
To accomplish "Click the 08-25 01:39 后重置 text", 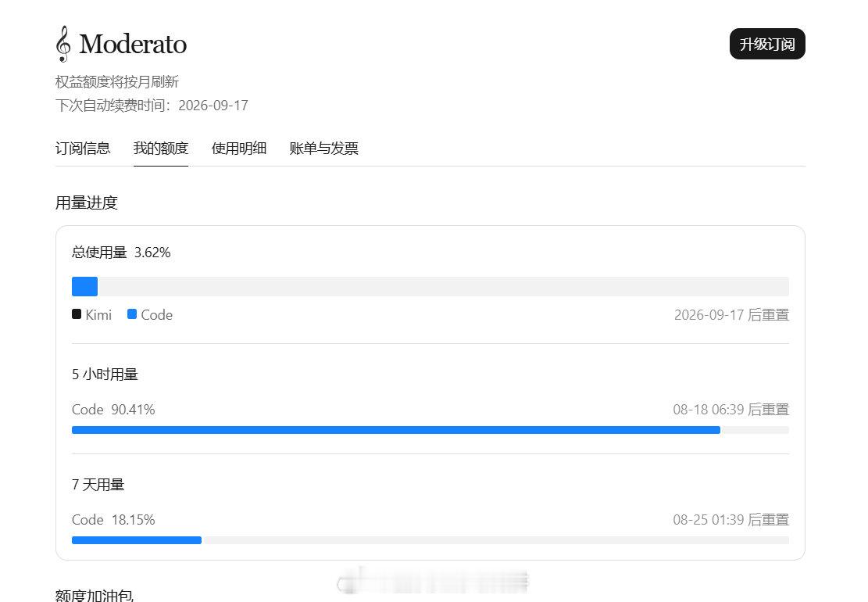I will click(730, 519).
